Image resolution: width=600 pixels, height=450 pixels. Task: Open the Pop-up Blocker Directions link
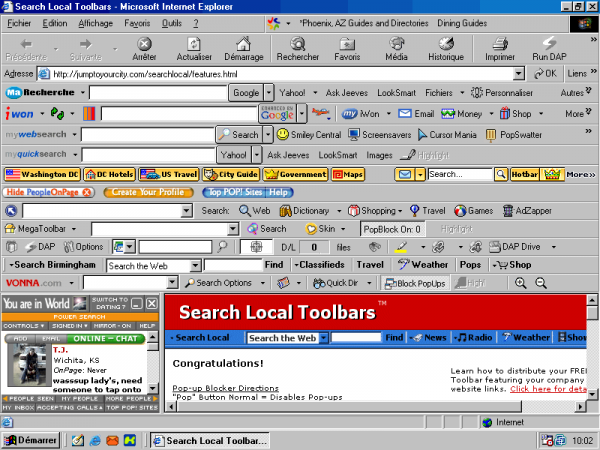click(x=225, y=388)
